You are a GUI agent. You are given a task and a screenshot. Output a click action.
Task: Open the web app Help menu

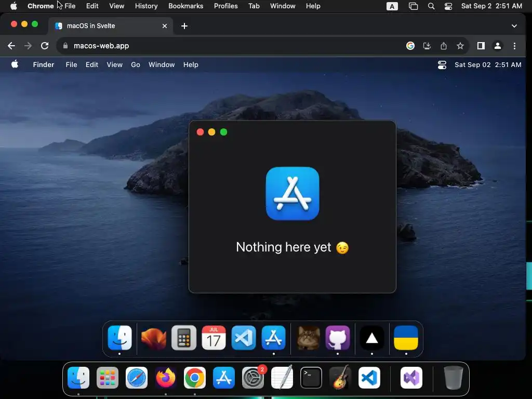click(191, 65)
